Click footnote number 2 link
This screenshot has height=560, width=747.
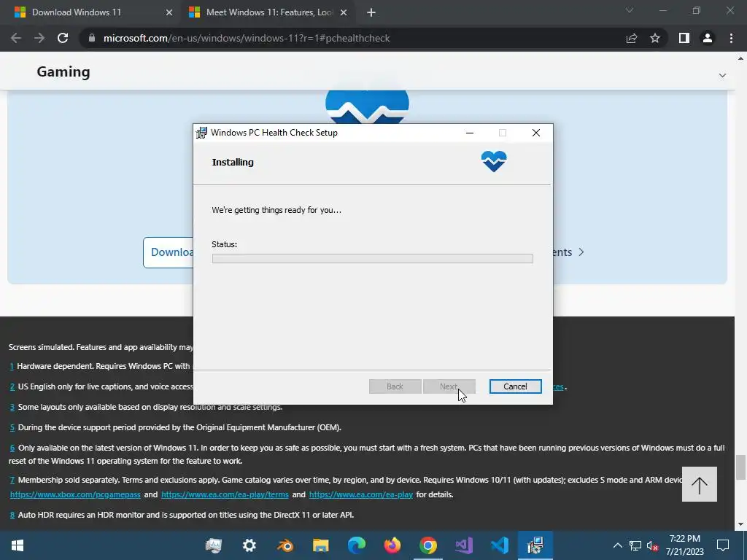point(12,386)
